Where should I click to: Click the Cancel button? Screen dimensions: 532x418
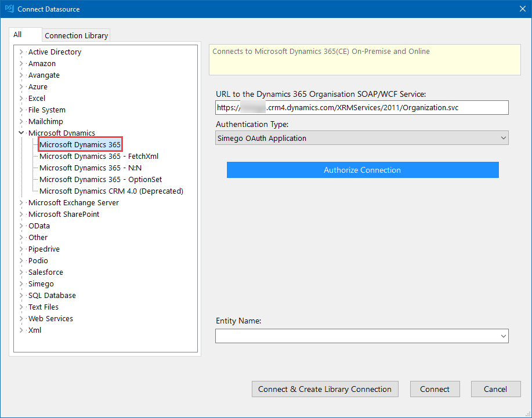pyautogui.click(x=495, y=389)
